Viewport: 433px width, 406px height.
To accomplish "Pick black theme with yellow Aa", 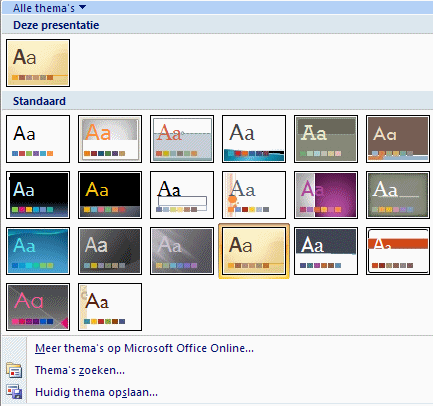I will tap(110, 195).
